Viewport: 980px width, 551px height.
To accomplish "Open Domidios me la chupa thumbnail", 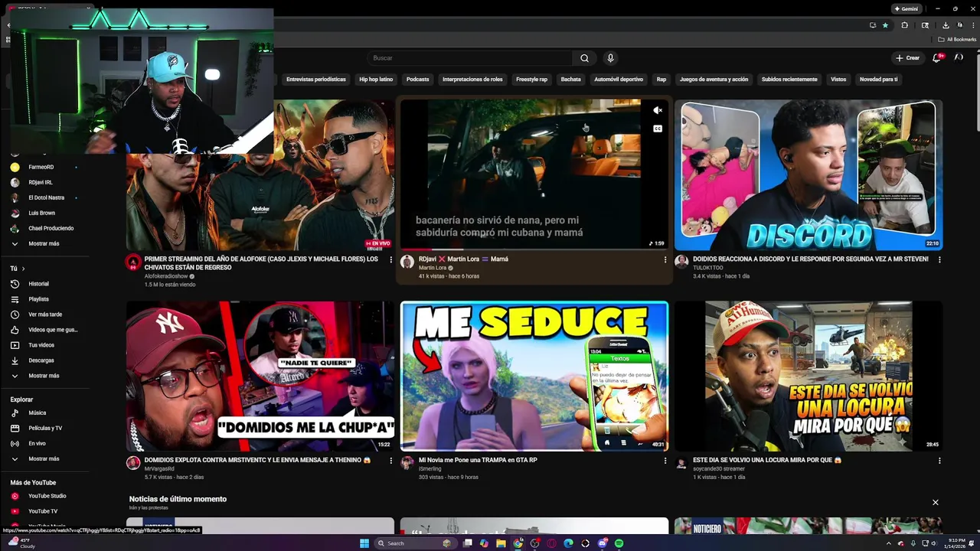I will point(260,376).
